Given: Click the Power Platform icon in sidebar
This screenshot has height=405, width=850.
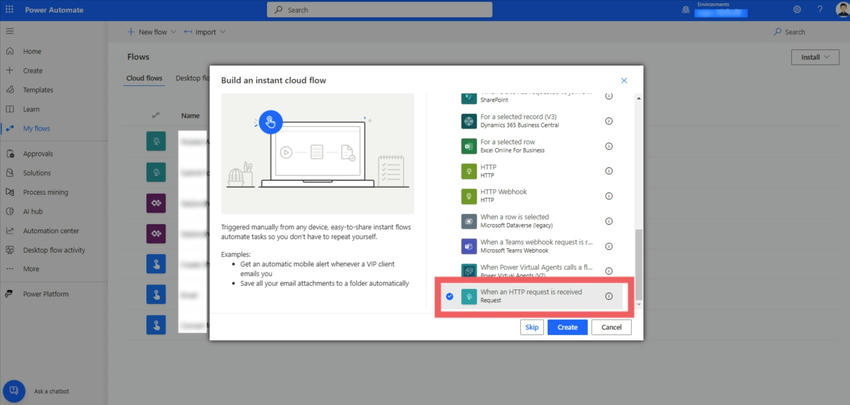Looking at the screenshot, I should coord(10,294).
